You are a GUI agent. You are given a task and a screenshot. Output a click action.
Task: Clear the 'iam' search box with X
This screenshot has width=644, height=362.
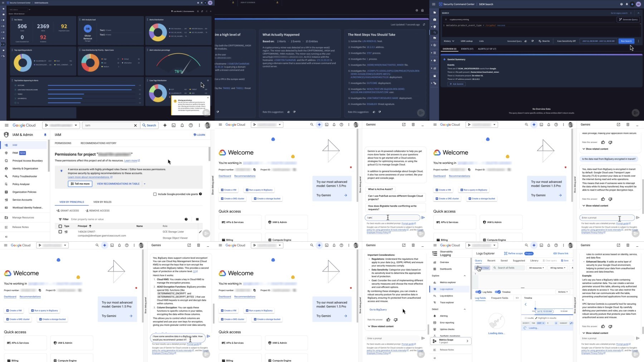tap(135, 125)
